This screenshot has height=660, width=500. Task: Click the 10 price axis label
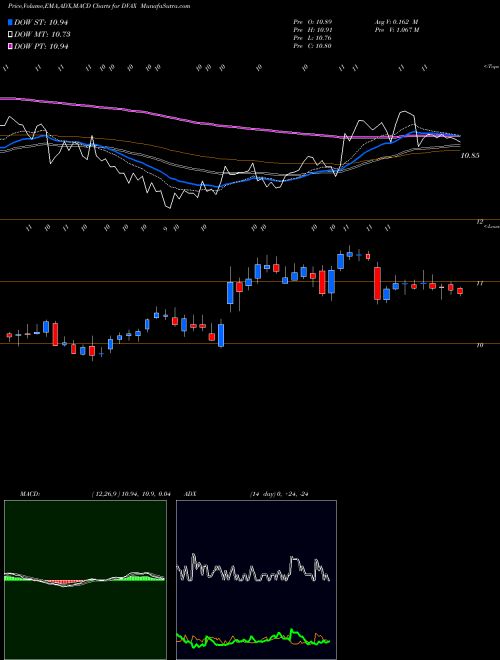pos(479,345)
